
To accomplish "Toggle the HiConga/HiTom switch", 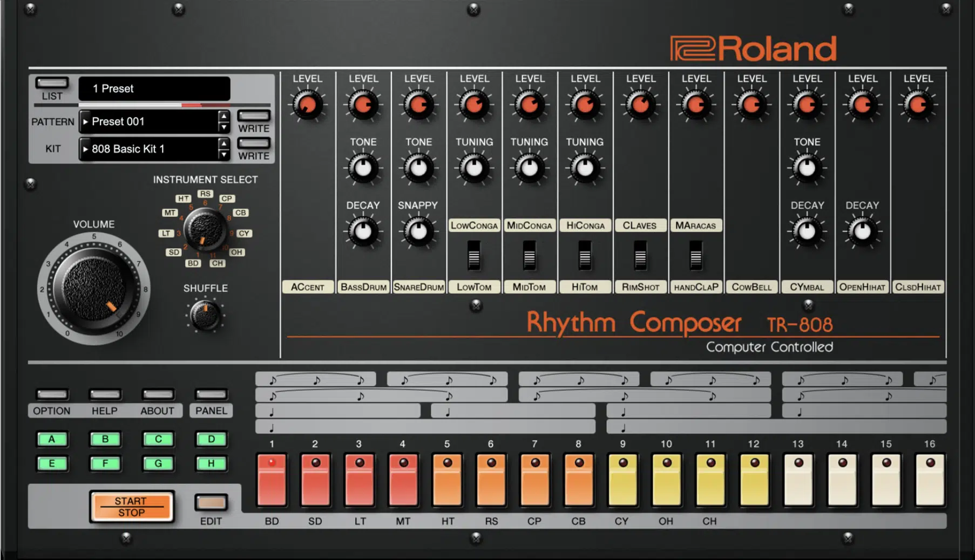I will coord(585,255).
